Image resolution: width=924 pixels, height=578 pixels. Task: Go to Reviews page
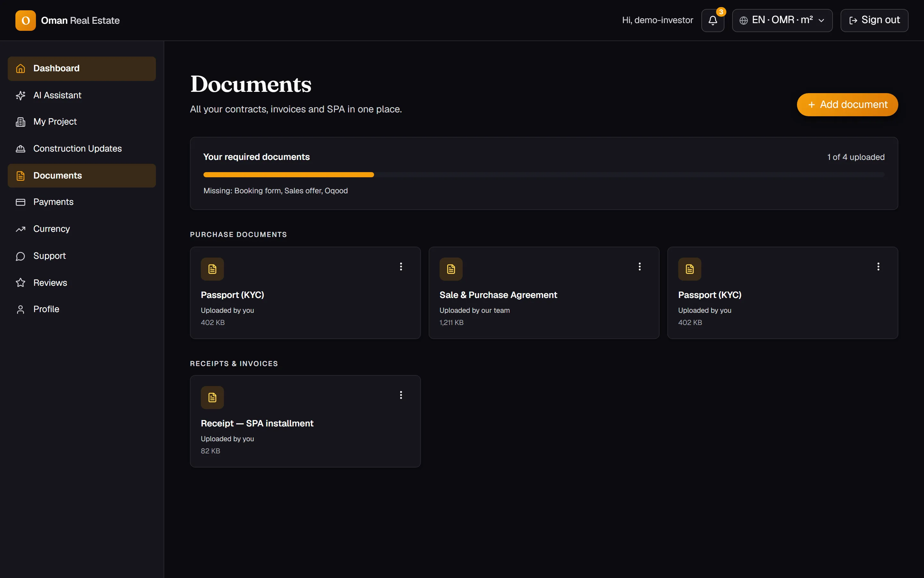click(82, 283)
